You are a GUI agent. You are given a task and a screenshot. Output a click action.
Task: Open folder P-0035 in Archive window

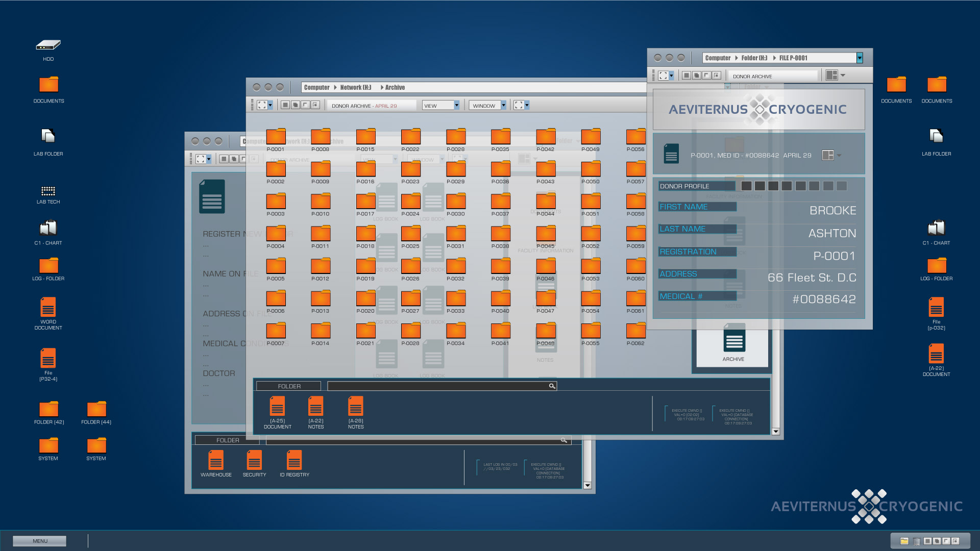coord(500,137)
